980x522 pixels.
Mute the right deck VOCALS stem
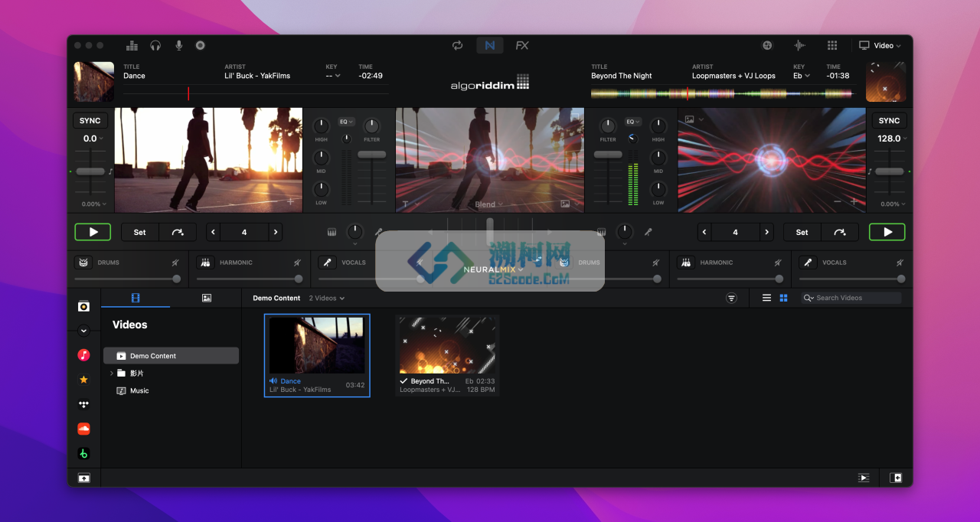click(900, 263)
